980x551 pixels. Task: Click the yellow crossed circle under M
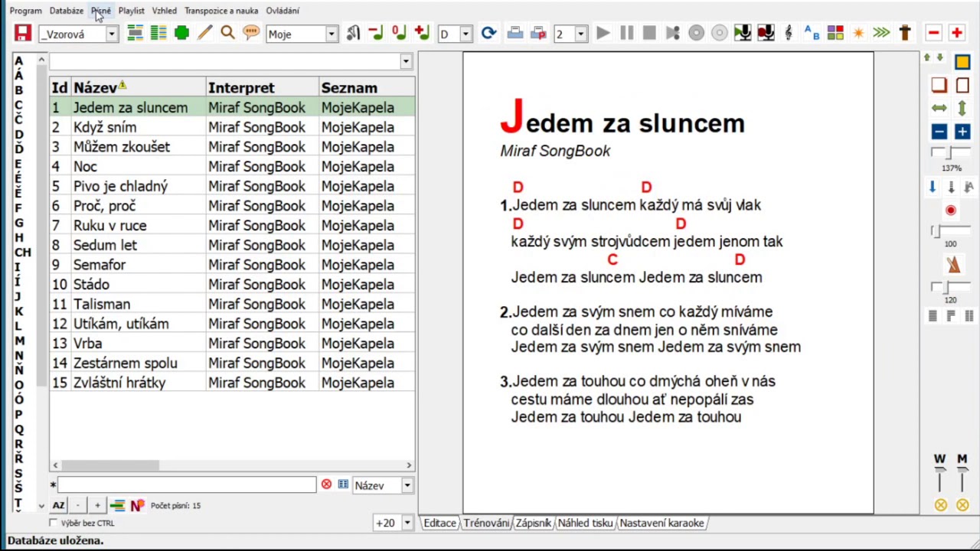pos(962,505)
